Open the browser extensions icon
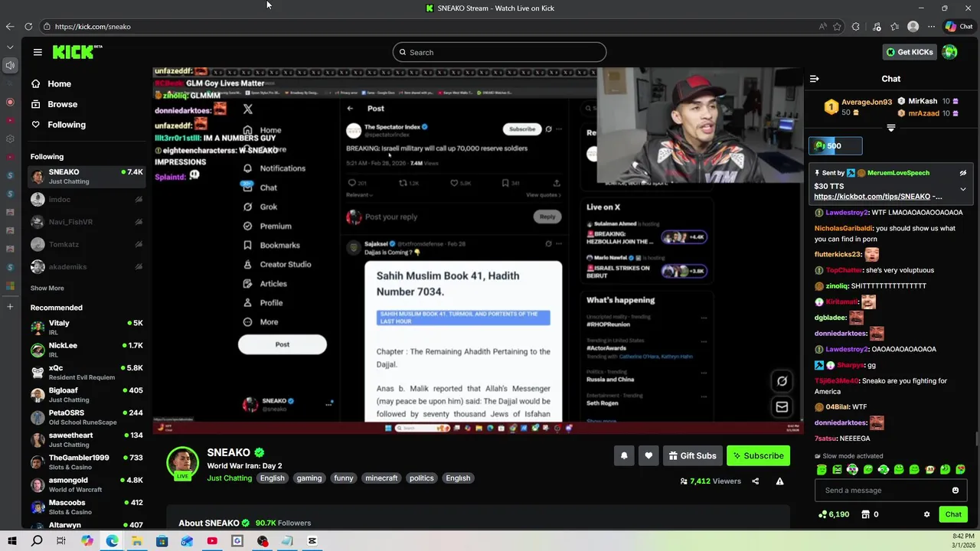This screenshot has width=980, height=551. pos(855,26)
